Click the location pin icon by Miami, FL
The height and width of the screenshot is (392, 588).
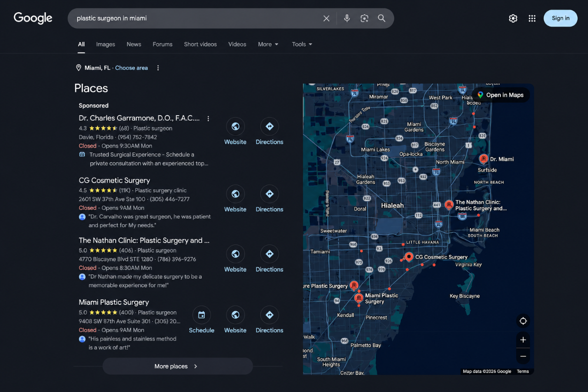pyautogui.click(x=78, y=68)
